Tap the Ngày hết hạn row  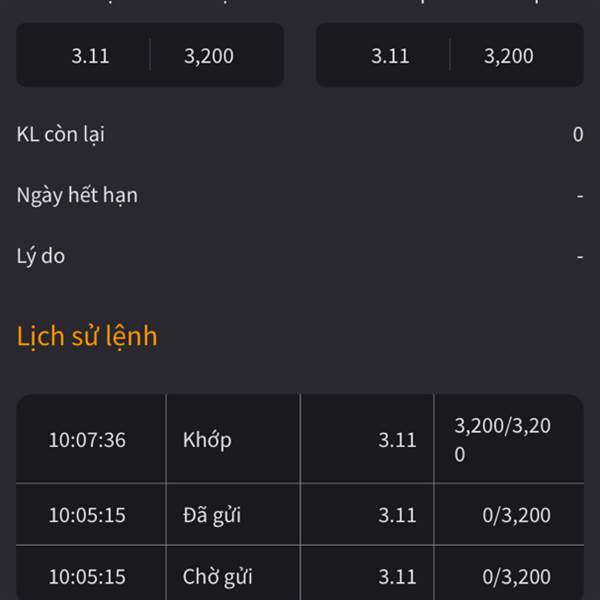click(x=300, y=195)
